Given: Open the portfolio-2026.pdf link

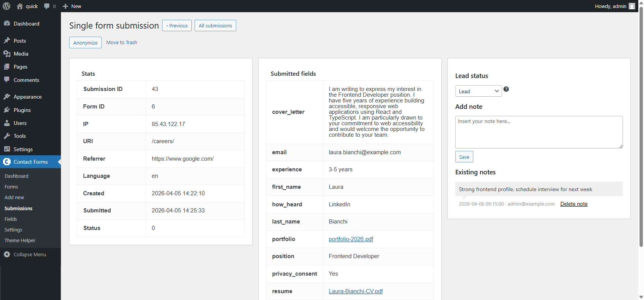Looking at the screenshot, I should [351, 239].
